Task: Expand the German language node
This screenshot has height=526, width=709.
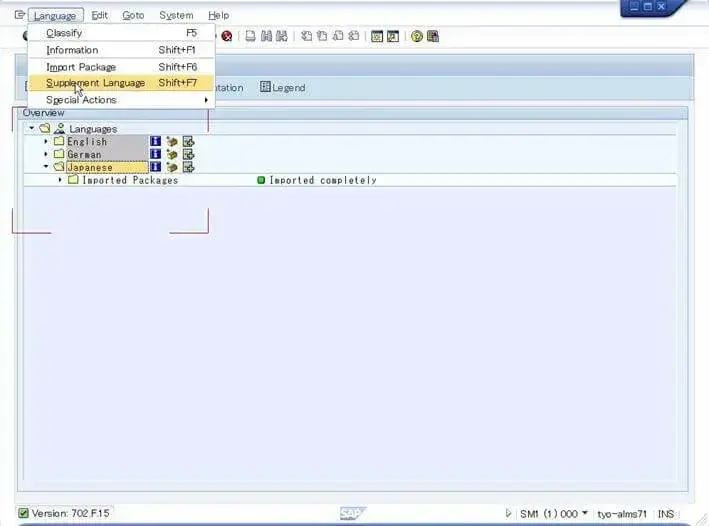Action: pos(46,154)
